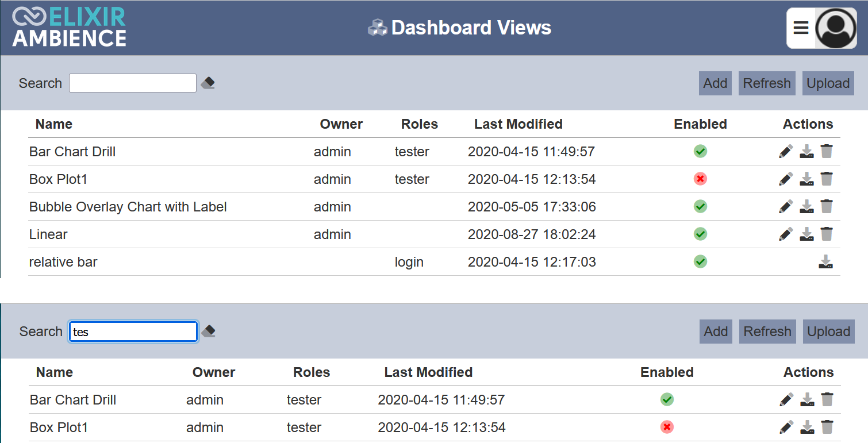Image resolution: width=868 pixels, height=443 pixels.
Task: Toggle enabled status of the Linear view
Action: point(700,234)
